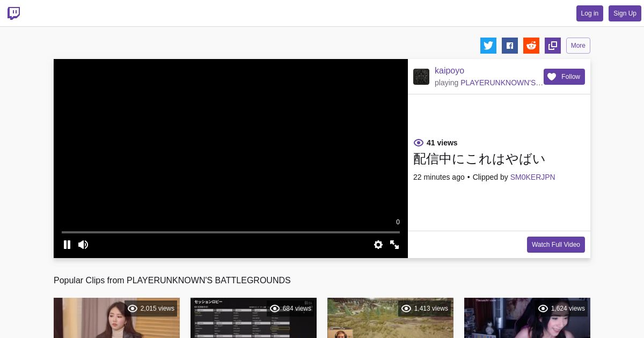The height and width of the screenshot is (338, 644).
Task: Open kaipoyo avatar image
Action: 421,77
